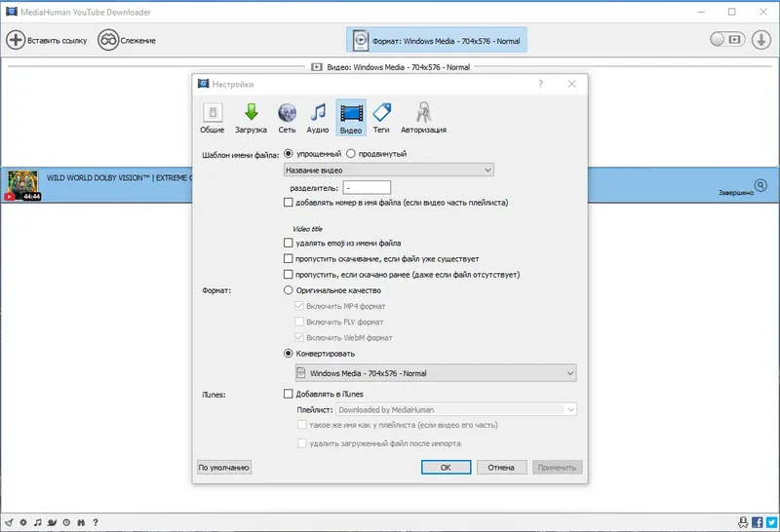Screen dimensions: 780x532
Task: Close the Настройки dialog
Action: (x=571, y=84)
